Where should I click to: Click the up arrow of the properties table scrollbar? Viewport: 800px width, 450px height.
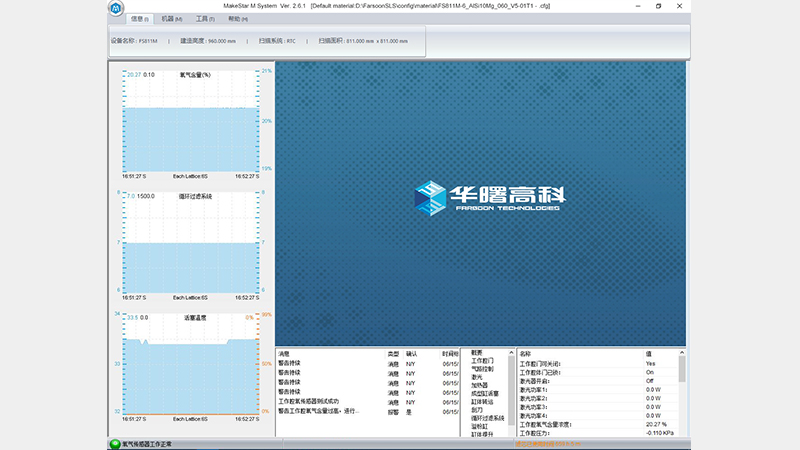click(682, 353)
